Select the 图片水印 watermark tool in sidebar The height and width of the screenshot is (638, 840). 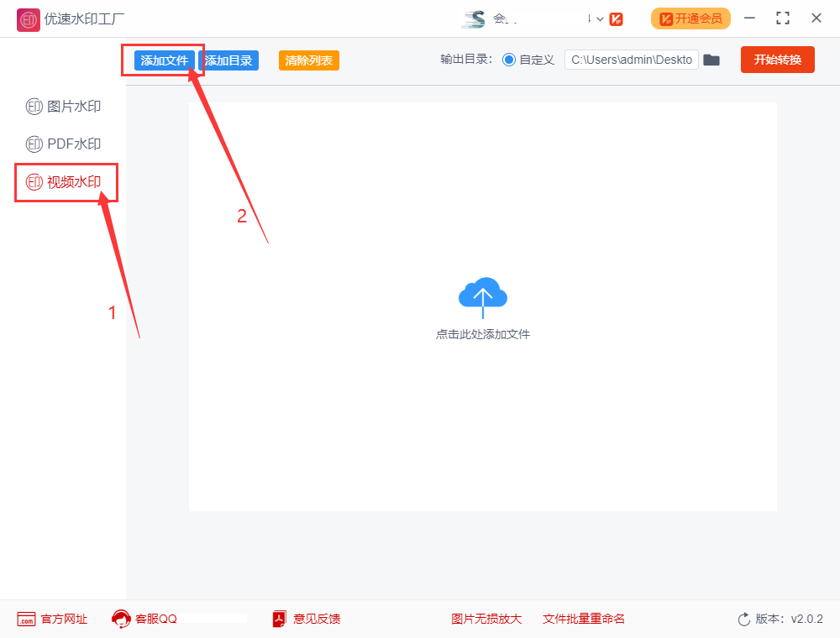63,107
